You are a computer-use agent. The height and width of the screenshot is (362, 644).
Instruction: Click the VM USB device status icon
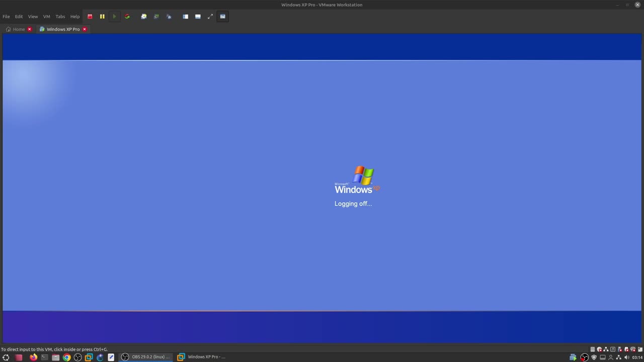(620, 349)
